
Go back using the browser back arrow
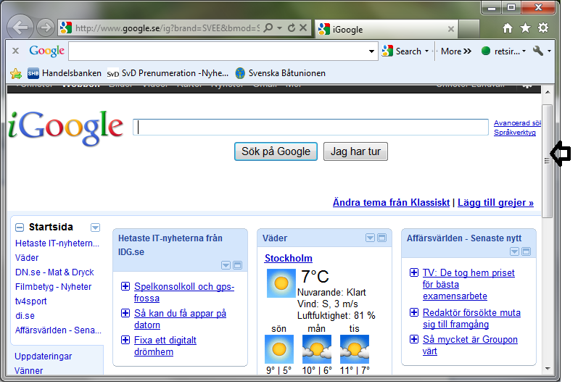20,28
